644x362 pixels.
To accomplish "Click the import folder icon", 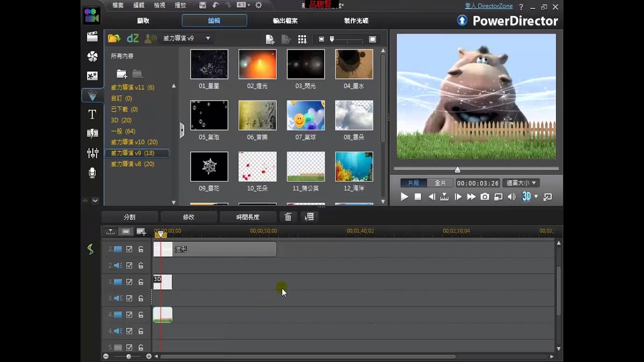I will [x=114, y=38].
